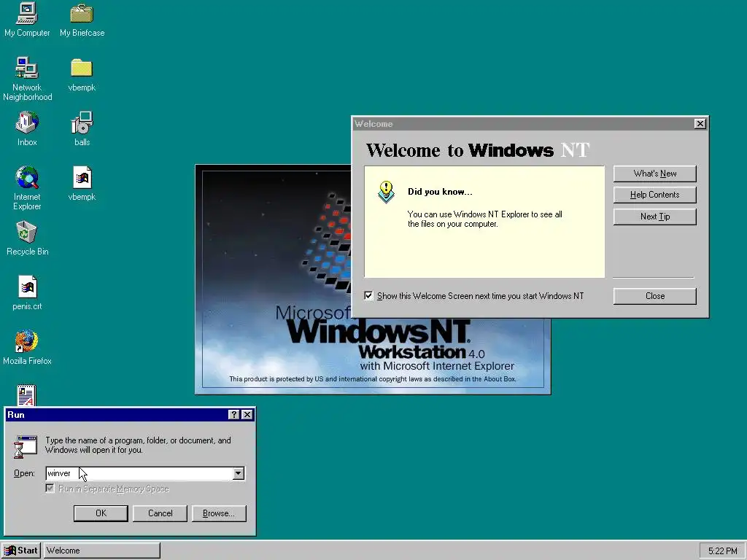Click Cancel in the Run dialog

(x=160, y=513)
